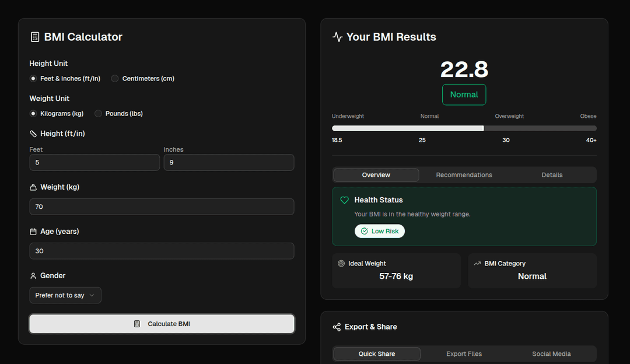
Task: Click the pulse icon beside Your BMI Results
Action: click(337, 37)
